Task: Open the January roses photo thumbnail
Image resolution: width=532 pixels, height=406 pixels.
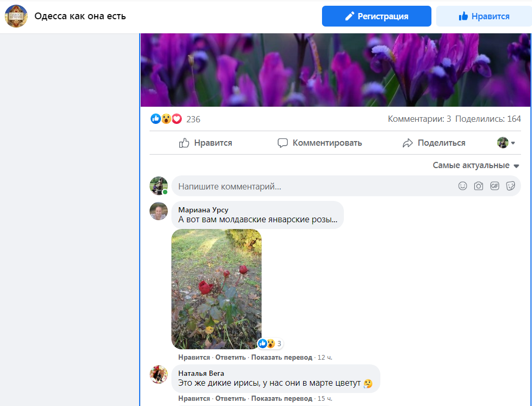Action: click(216, 289)
